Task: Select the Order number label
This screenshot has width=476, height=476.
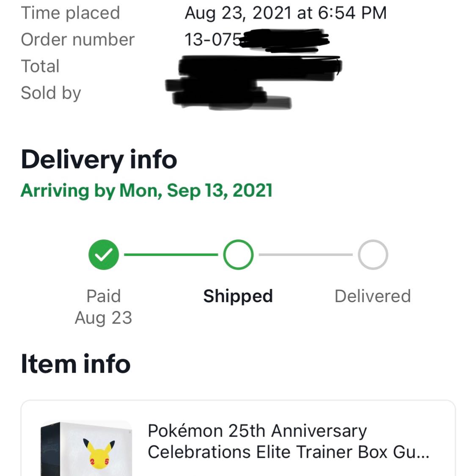Action: (78, 39)
